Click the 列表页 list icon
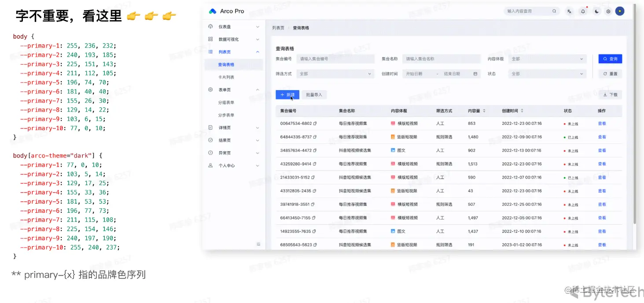The image size is (644, 303). (210, 52)
